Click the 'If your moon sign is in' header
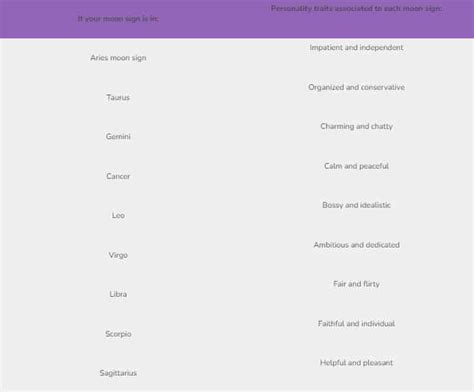 click(118, 19)
